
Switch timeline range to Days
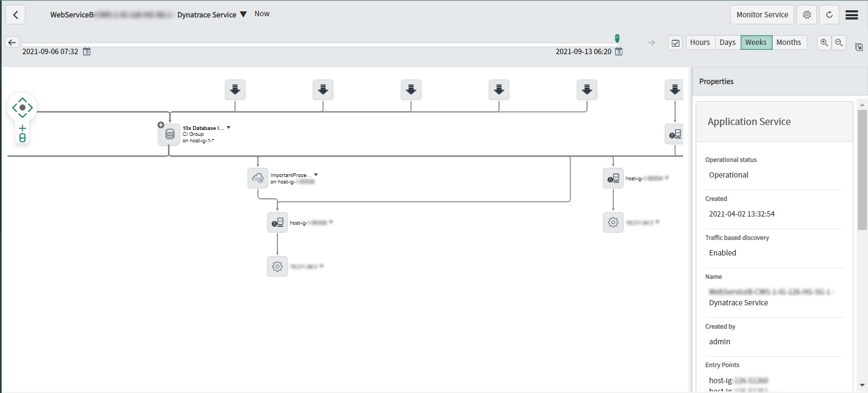(x=728, y=42)
